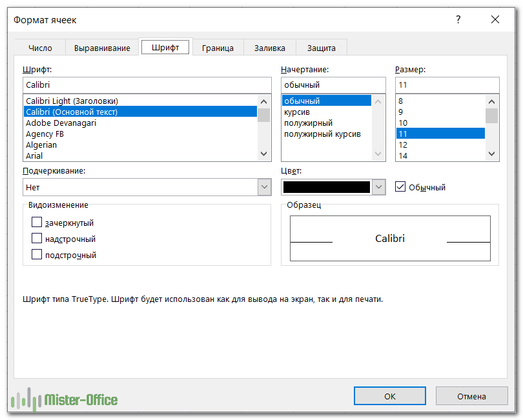Uncheck the Обычный normal font checkbox

pos(400,187)
